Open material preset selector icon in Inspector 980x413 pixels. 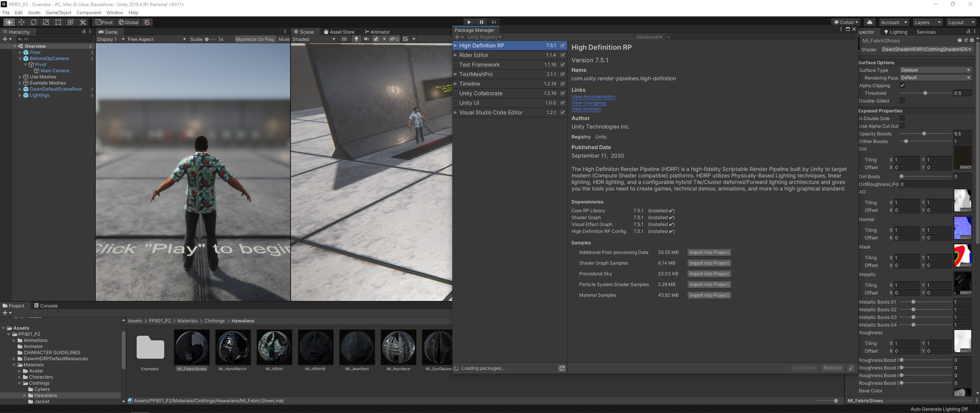965,40
